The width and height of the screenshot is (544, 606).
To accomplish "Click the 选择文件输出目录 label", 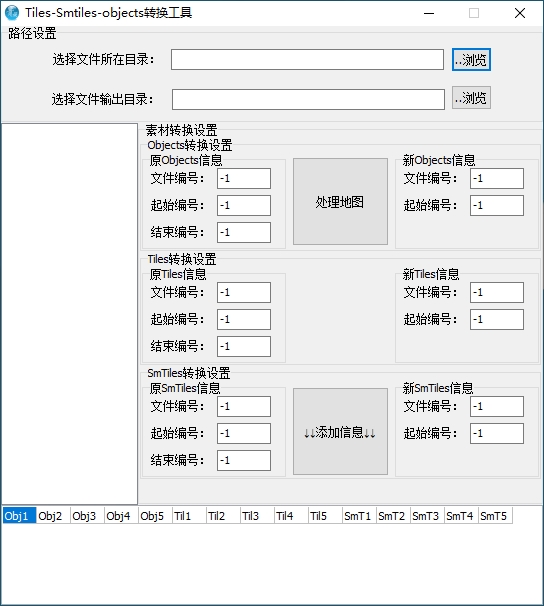I will click(103, 99).
